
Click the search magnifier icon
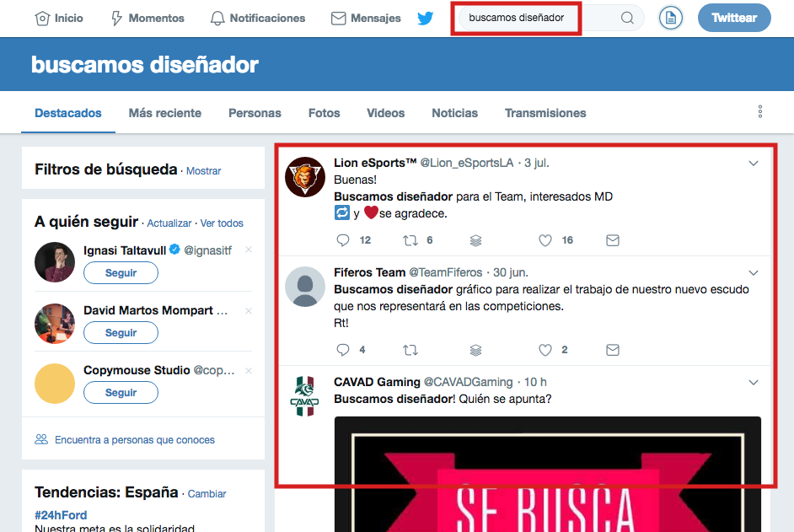click(x=627, y=19)
